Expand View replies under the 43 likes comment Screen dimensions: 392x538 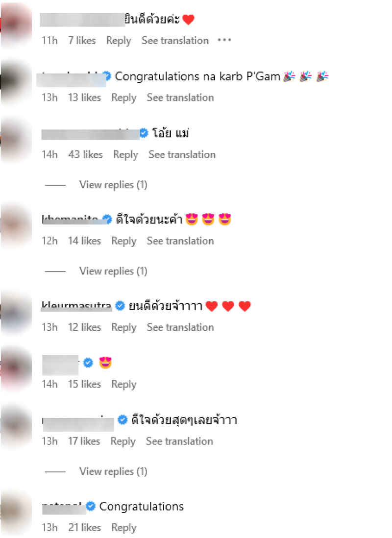113,185
